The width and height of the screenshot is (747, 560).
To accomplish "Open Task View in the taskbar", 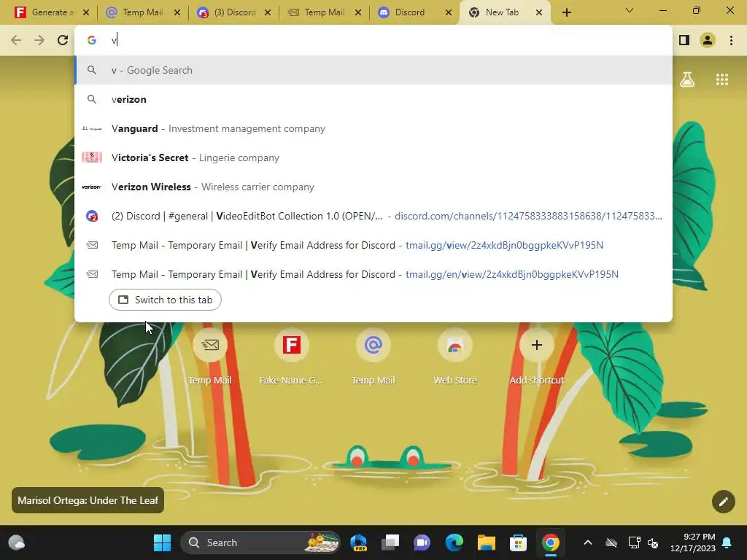I will pyautogui.click(x=390, y=542).
